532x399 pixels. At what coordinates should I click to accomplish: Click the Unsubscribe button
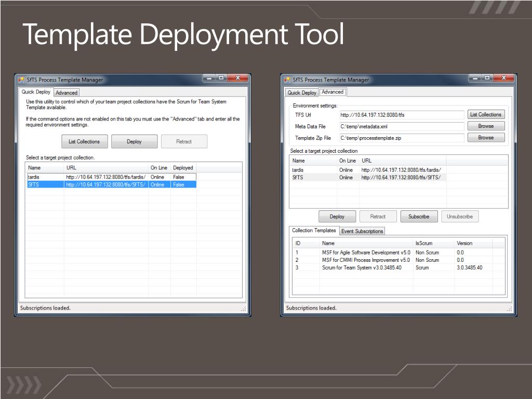point(460,217)
